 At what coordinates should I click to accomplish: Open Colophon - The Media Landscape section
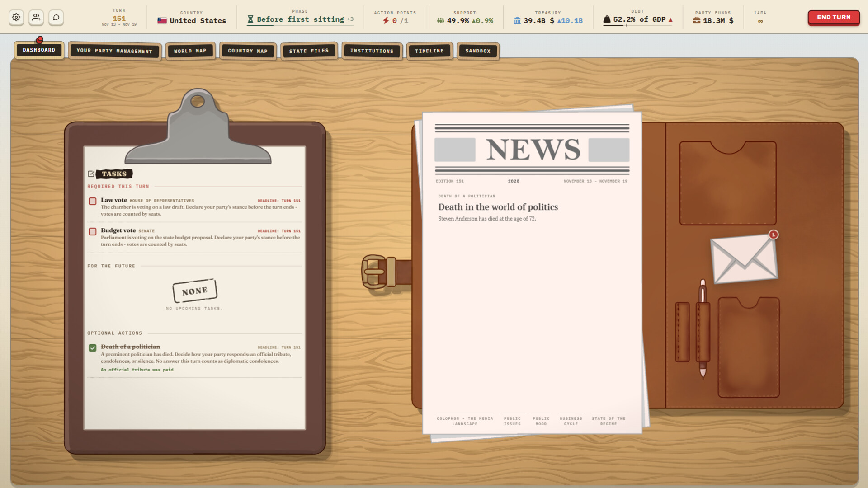pyautogui.click(x=465, y=421)
